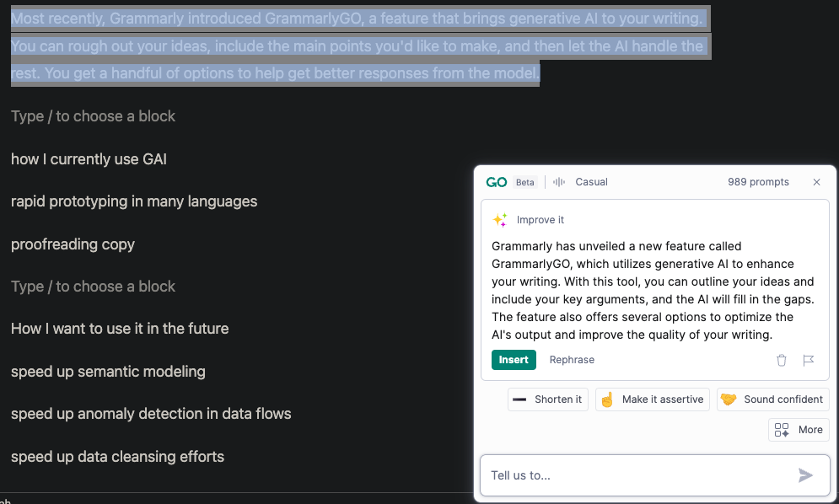Choose the Sound confident prompt

tap(772, 399)
